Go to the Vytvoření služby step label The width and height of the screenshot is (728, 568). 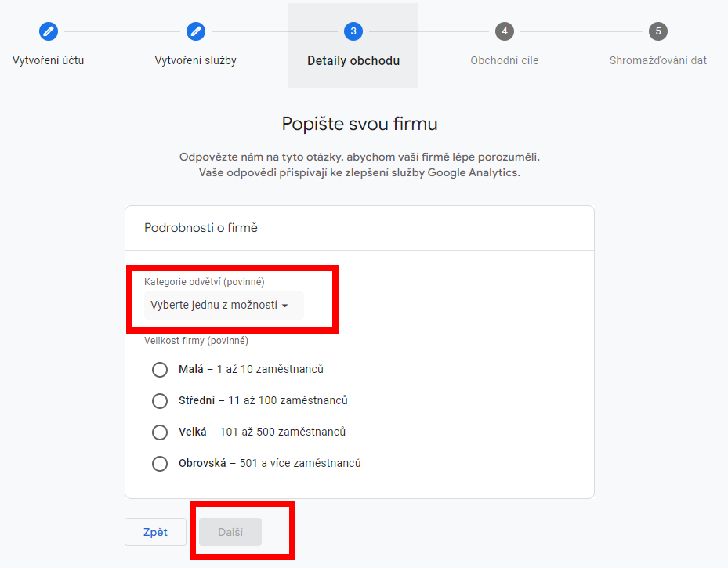coord(196,60)
